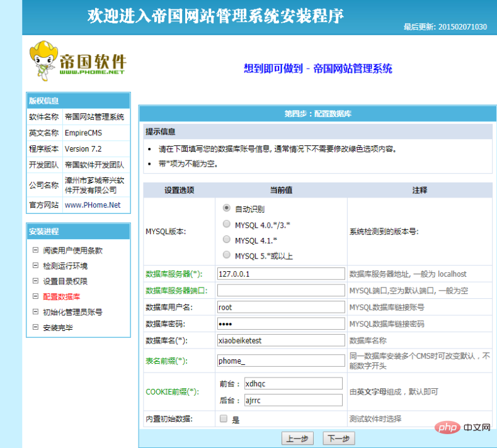
Task: Click the database server address field
Action: click(x=280, y=274)
